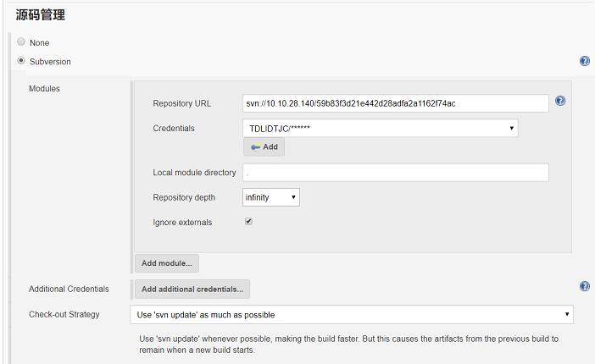The height and width of the screenshot is (364, 595).
Task: Click the 源码管理 section heading
Action: tap(40, 14)
